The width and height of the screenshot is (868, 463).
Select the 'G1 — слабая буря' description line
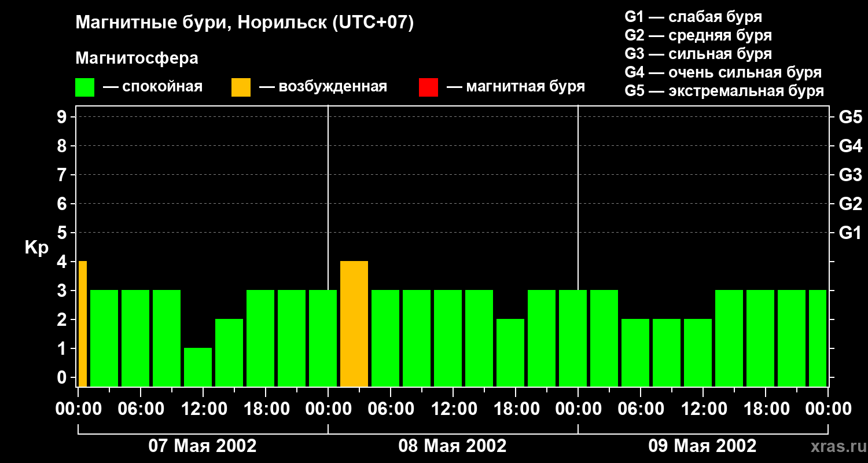tap(693, 17)
